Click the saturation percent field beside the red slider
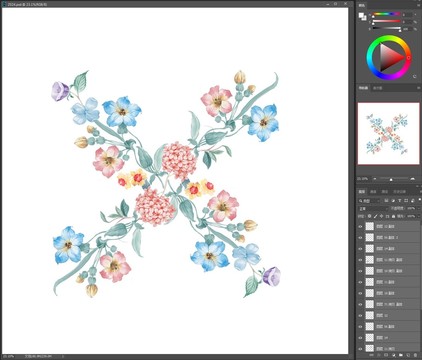Screen dimensions: 422x360 [407, 22]
